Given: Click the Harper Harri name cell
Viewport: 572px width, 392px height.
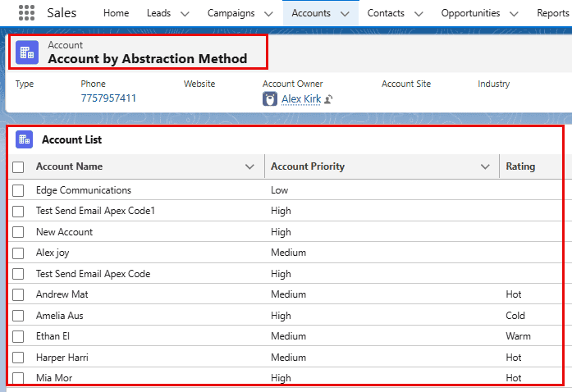Looking at the screenshot, I should tap(62, 358).
